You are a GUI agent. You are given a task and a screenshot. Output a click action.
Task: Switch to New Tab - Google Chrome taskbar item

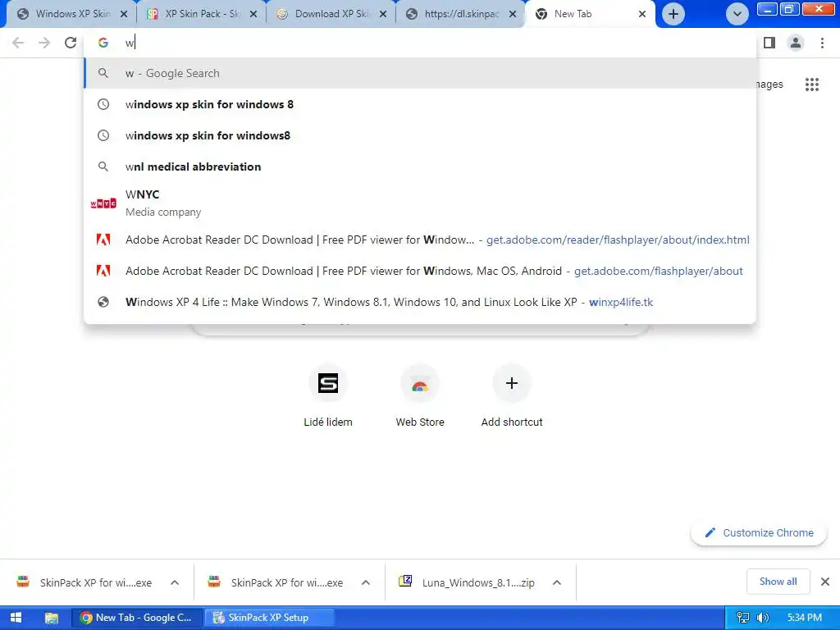[137, 618]
